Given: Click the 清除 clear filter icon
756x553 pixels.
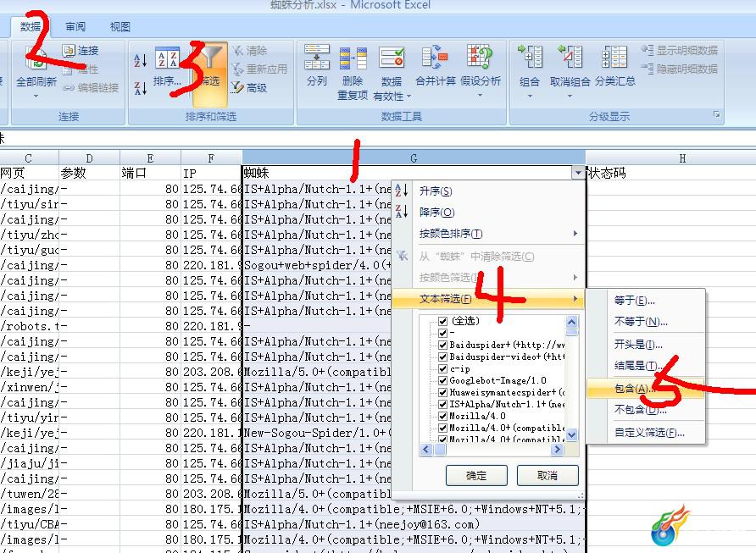Looking at the screenshot, I should [238, 51].
